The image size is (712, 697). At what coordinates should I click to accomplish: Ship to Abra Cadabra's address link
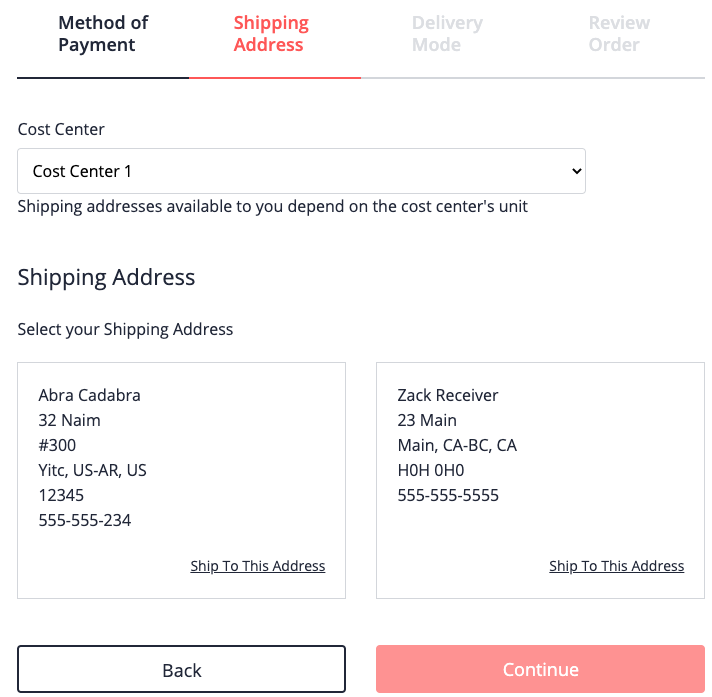point(258,566)
